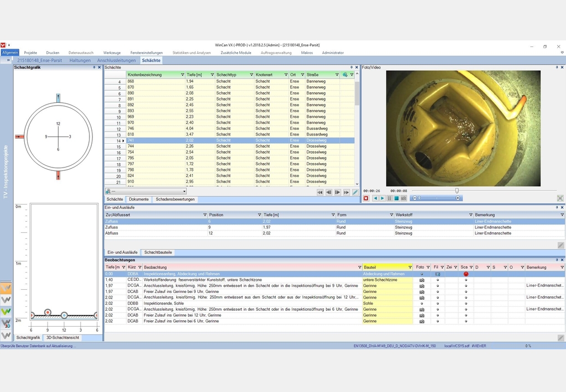The image size is (566, 392).
Task: Open the Schadensbewertungen tab
Action: point(175,199)
